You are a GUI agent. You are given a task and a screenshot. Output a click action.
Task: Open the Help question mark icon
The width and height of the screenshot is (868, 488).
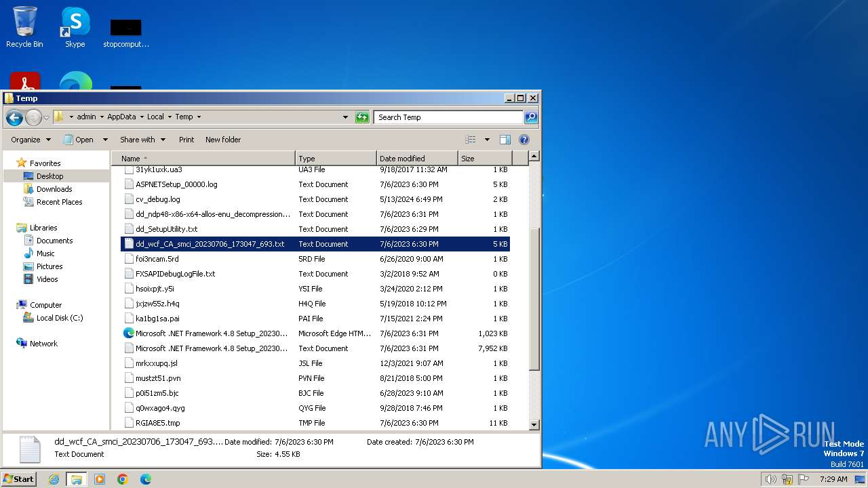pyautogui.click(x=524, y=140)
